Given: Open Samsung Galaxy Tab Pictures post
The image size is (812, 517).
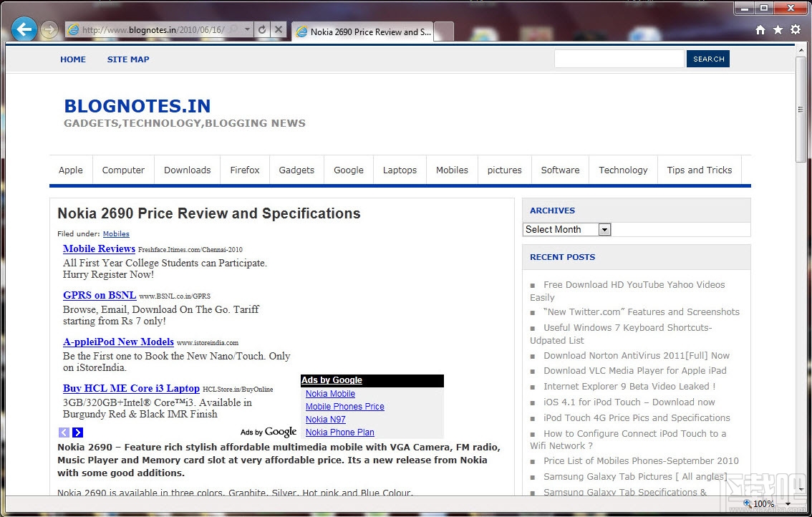Looking at the screenshot, I should click(635, 477).
